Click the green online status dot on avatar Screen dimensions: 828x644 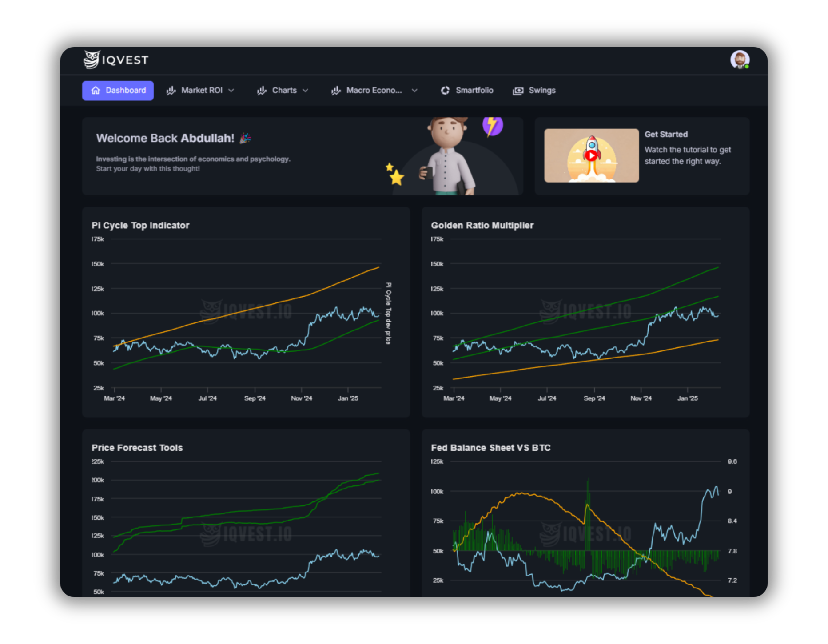click(x=747, y=65)
